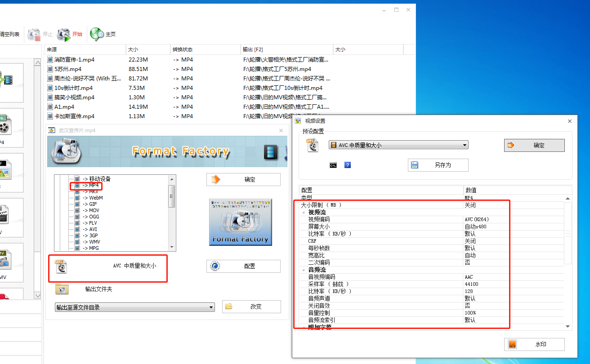This screenshot has height=364, width=590.
Task: Click the 转换状态 column header
Action: [x=182, y=49]
